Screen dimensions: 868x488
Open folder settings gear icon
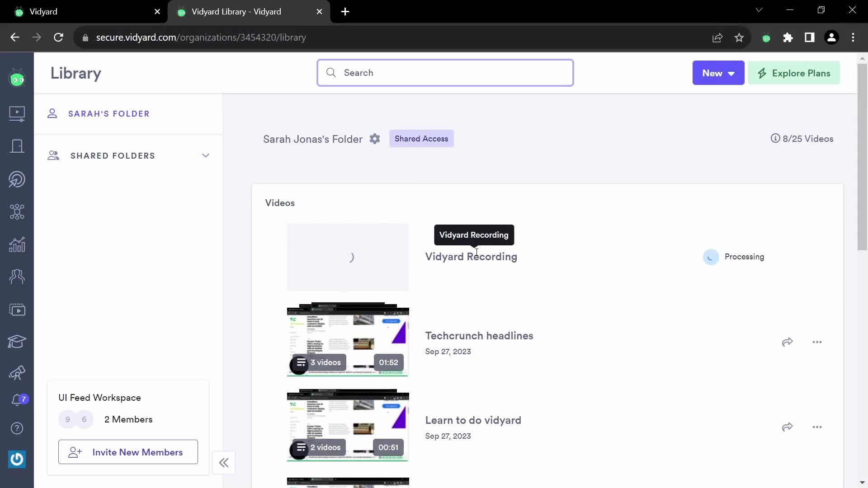[375, 139]
